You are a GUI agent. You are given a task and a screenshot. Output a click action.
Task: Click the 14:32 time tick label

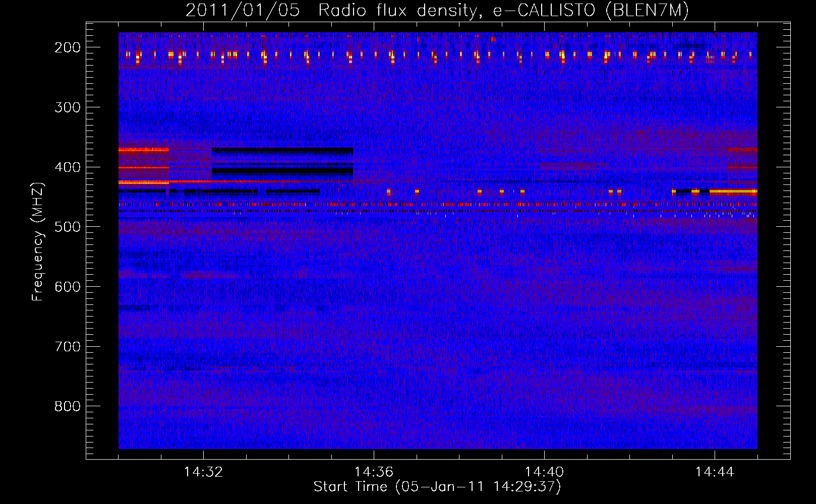[203, 472]
